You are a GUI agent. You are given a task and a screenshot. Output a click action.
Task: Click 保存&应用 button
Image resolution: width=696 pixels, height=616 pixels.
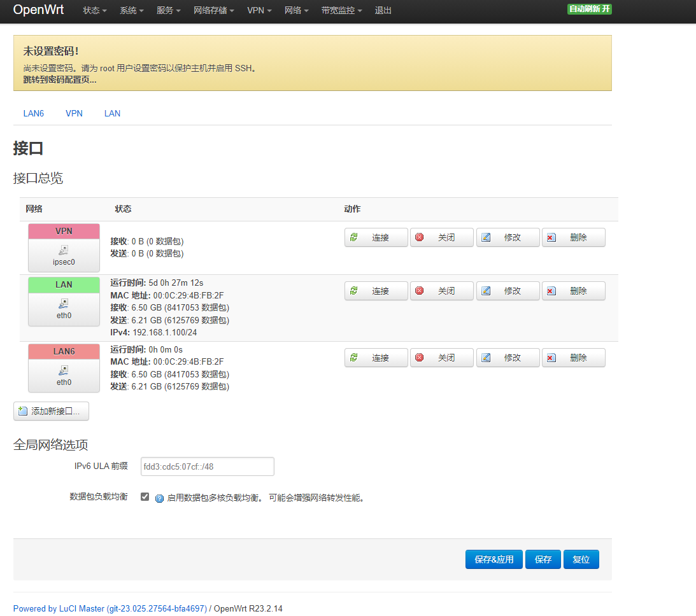[494, 559]
